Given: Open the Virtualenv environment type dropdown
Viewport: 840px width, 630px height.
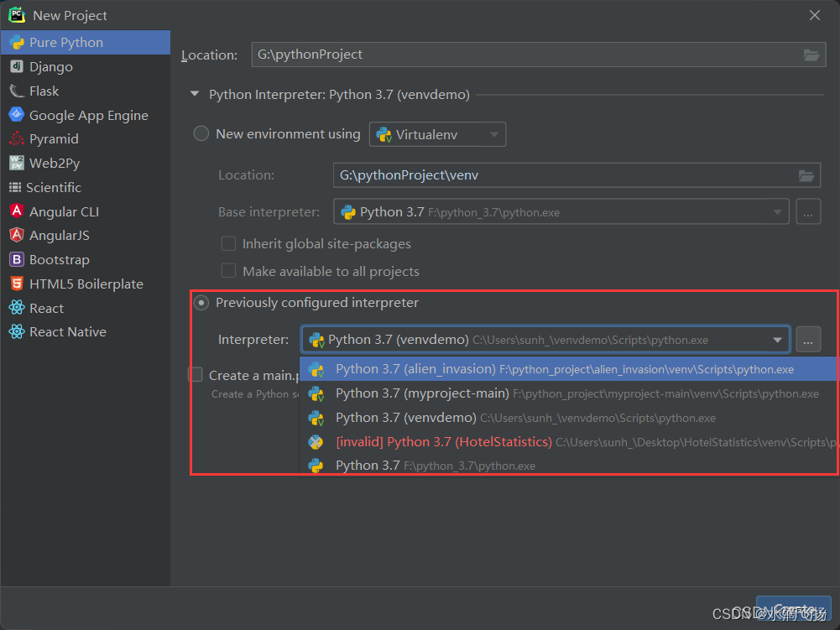Looking at the screenshot, I should [437, 134].
